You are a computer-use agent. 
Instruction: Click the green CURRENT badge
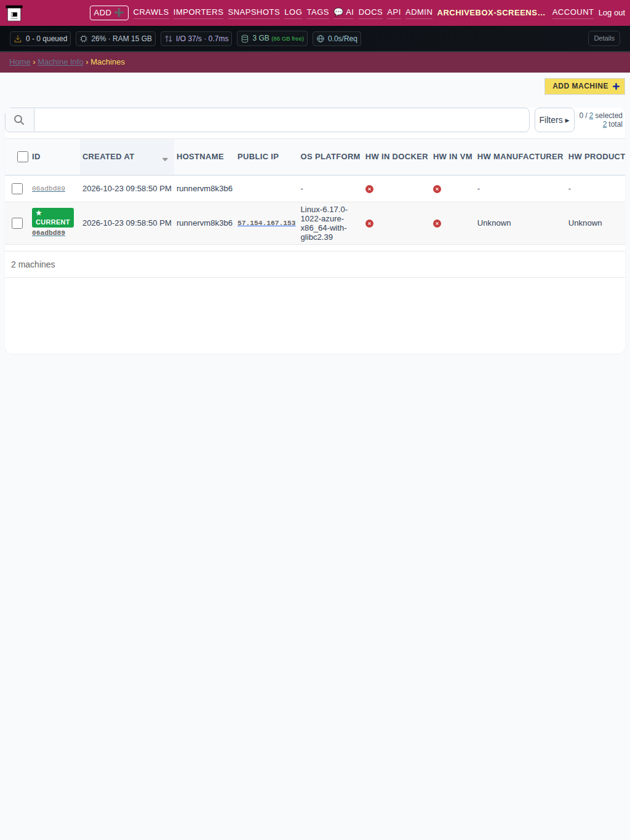(x=53, y=218)
